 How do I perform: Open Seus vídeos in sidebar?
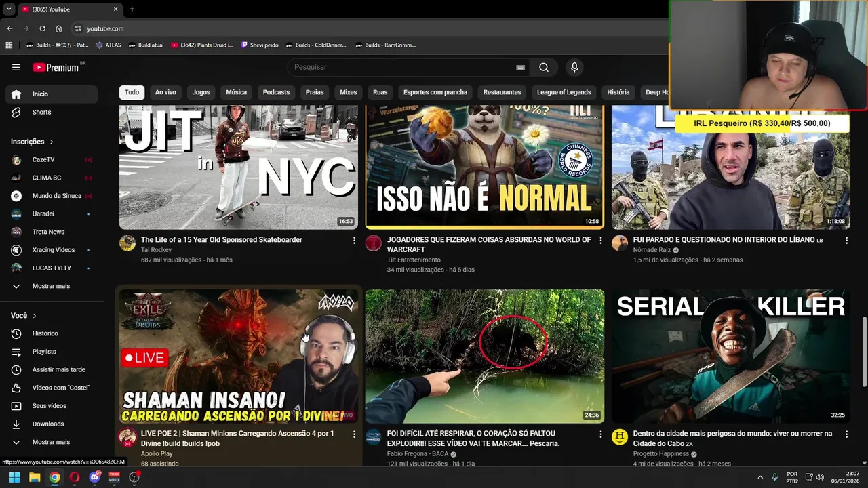click(x=52, y=406)
